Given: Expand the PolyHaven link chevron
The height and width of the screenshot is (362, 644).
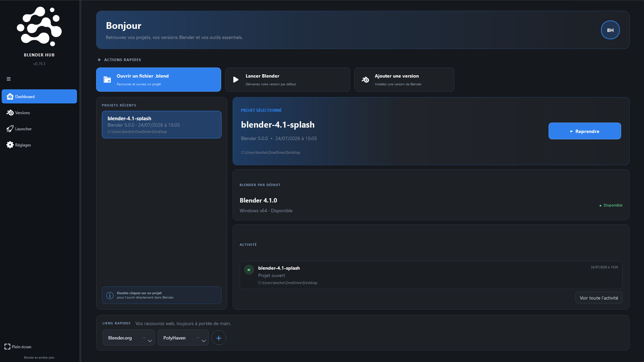Looking at the screenshot, I should coord(204,341).
